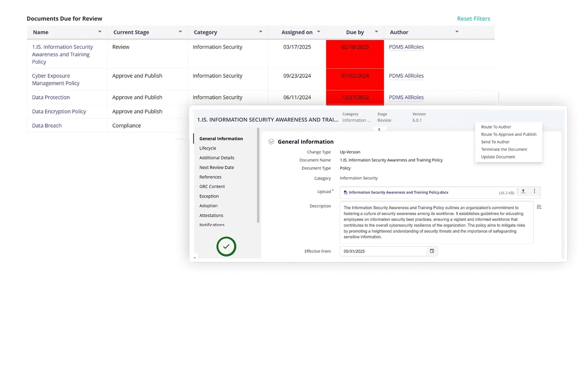The width and height of the screenshot is (588, 391).
Task: Click the Reset Filters link
Action: 473,18
